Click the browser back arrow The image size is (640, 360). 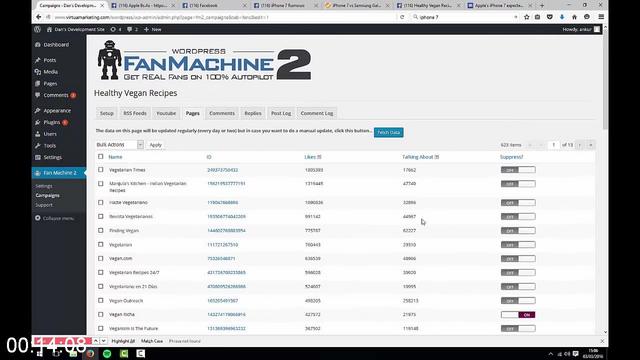[39, 17]
